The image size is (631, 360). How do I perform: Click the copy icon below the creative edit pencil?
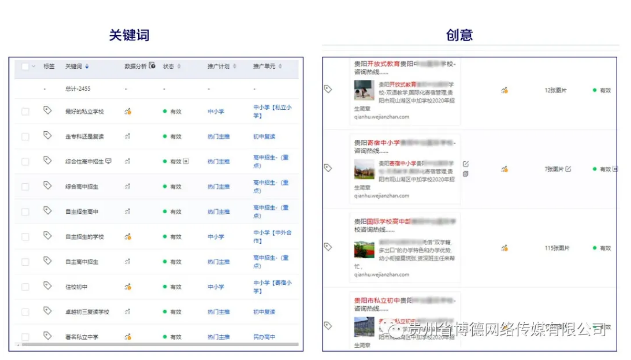click(466, 174)
